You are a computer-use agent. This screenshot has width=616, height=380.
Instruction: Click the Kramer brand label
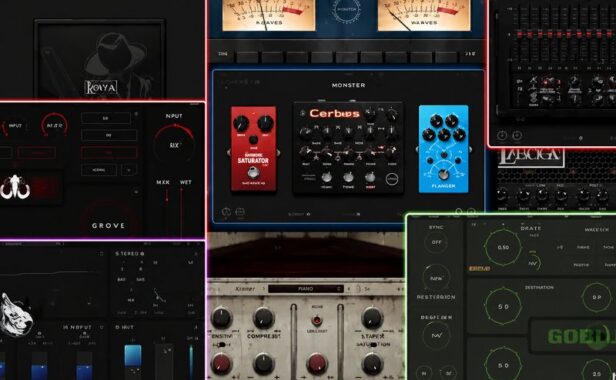[245, 289]
